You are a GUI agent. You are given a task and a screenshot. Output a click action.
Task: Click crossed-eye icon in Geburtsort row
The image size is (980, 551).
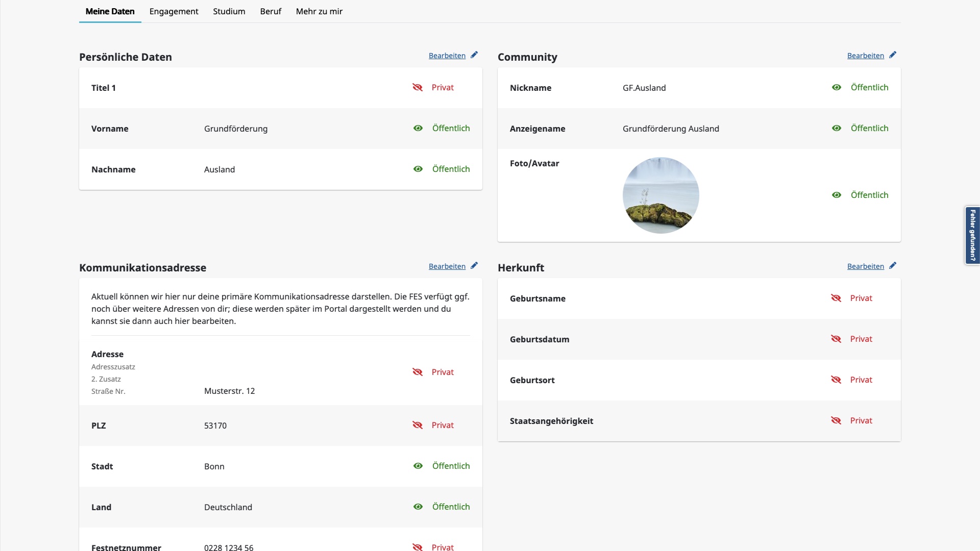click(x=836, y=380)
